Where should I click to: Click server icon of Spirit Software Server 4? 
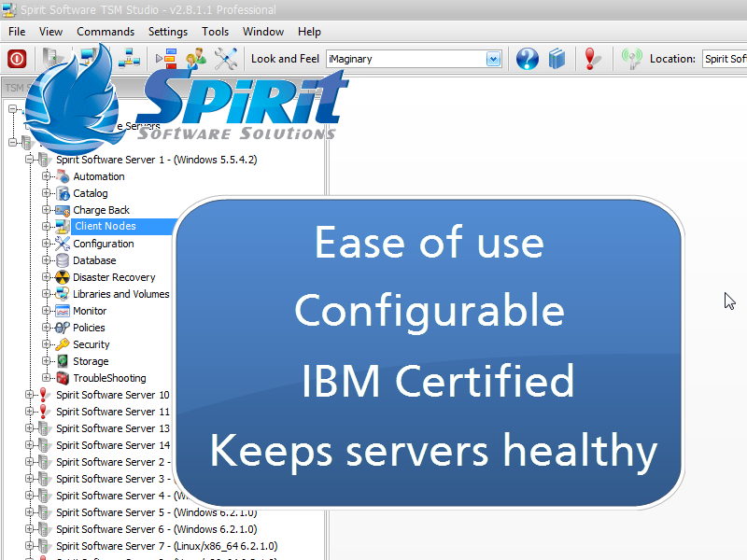click(x=44, y=496)
